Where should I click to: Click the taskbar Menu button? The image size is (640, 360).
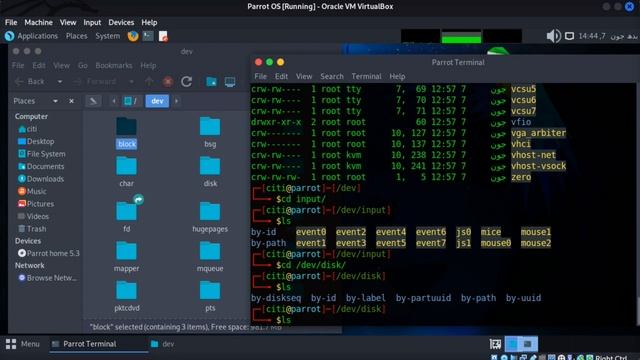[23, 344]
